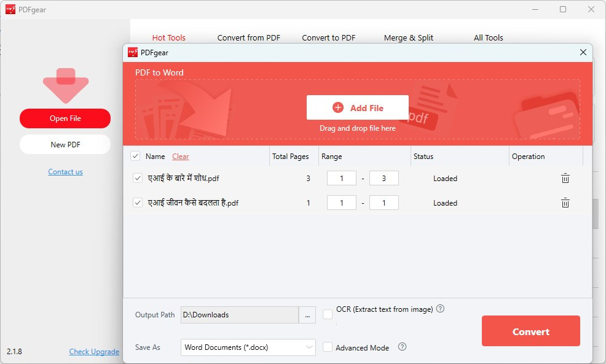
Task: Switch to the Hot Tools tab
Action: tap(168, 37)
